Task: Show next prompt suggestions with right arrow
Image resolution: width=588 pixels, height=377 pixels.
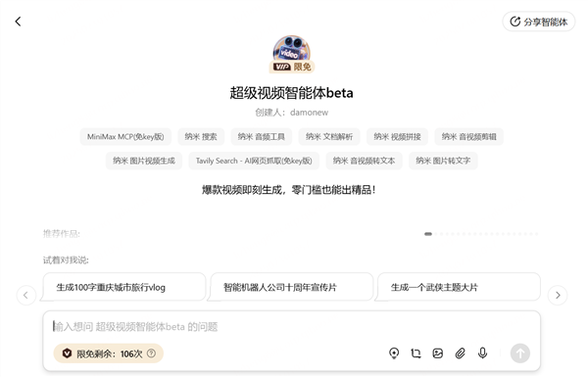Action: coord(558,296)
